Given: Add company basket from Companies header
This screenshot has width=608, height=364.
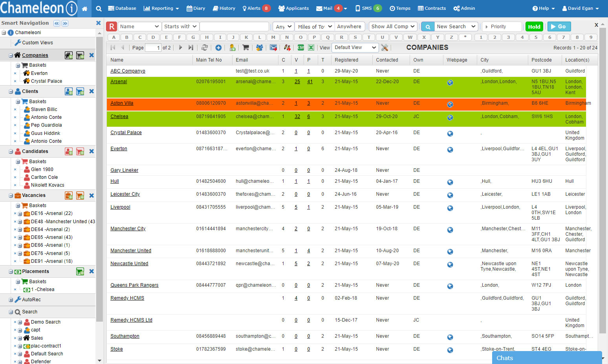Looking at the screenshot, I should coord(80,55).
